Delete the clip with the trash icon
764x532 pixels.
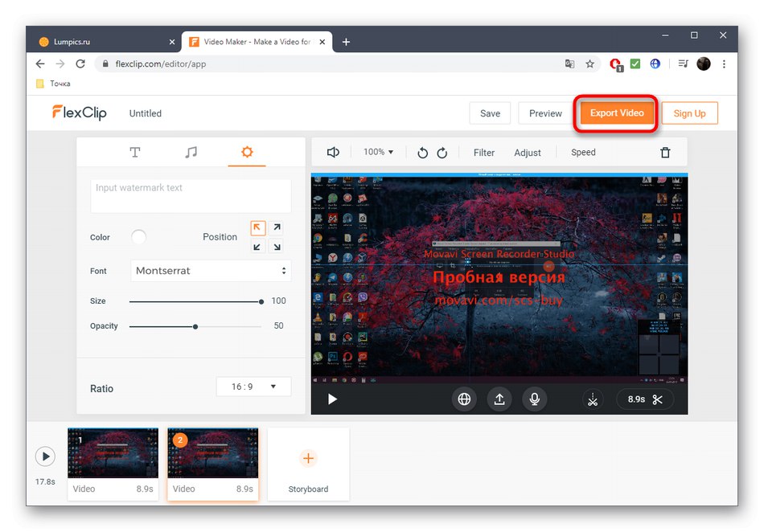tap(665, 153)
